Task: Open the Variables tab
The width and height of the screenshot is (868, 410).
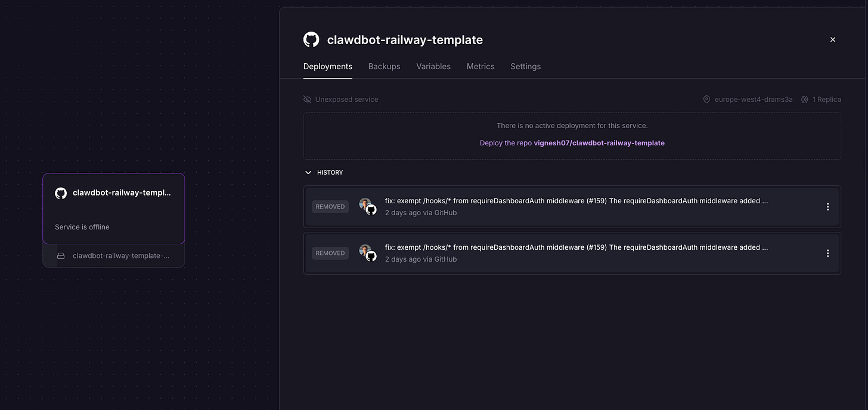Action: coord(433,66)
